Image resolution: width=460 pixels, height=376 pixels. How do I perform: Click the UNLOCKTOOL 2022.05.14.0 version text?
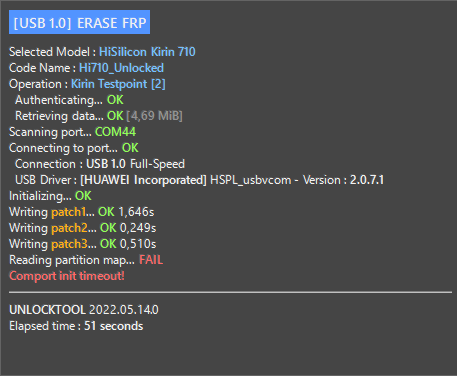84,310
